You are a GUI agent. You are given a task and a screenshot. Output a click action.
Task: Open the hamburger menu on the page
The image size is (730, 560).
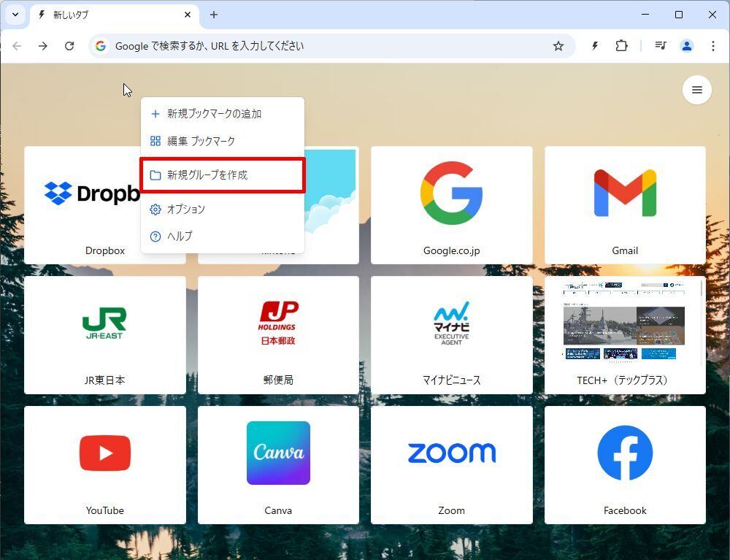point(697,90)
